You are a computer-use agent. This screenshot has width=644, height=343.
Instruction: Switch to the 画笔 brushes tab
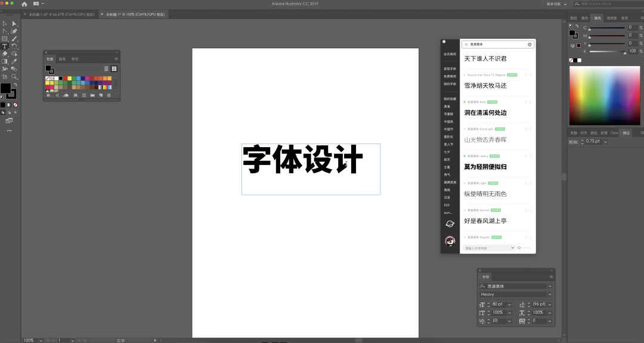coord(62,59)
